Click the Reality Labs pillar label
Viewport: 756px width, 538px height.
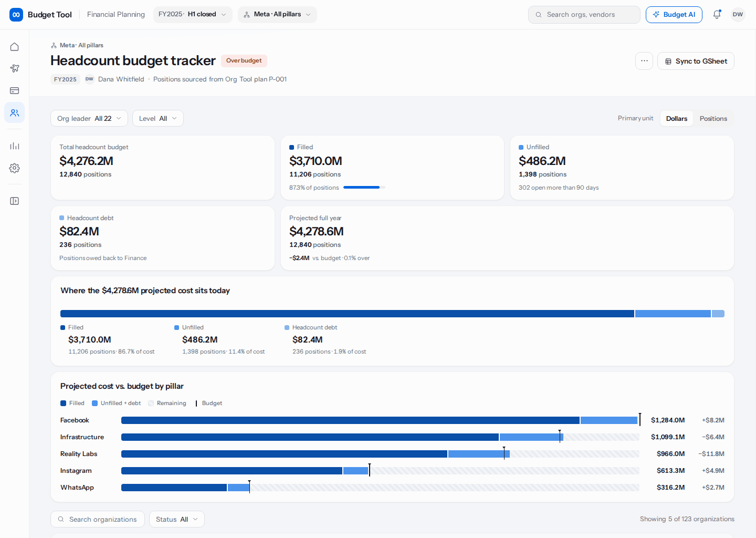(79, 454)
